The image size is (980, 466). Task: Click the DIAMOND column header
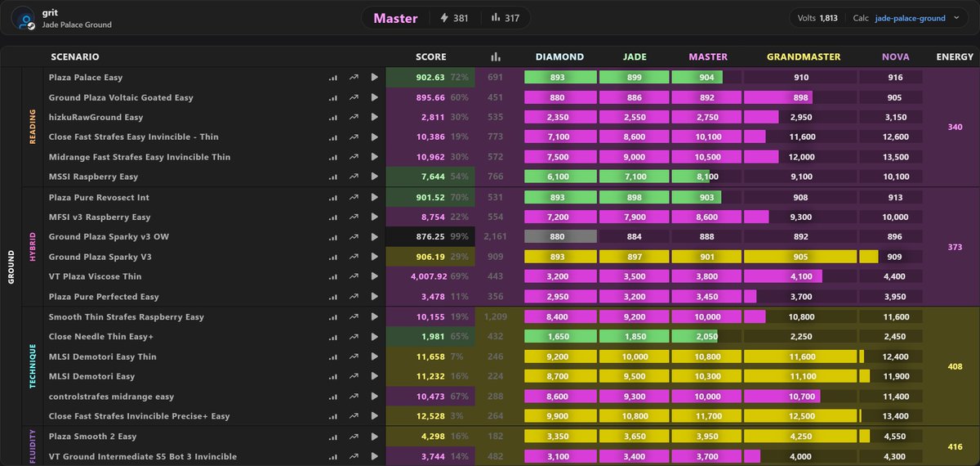[x=559, y=57]
